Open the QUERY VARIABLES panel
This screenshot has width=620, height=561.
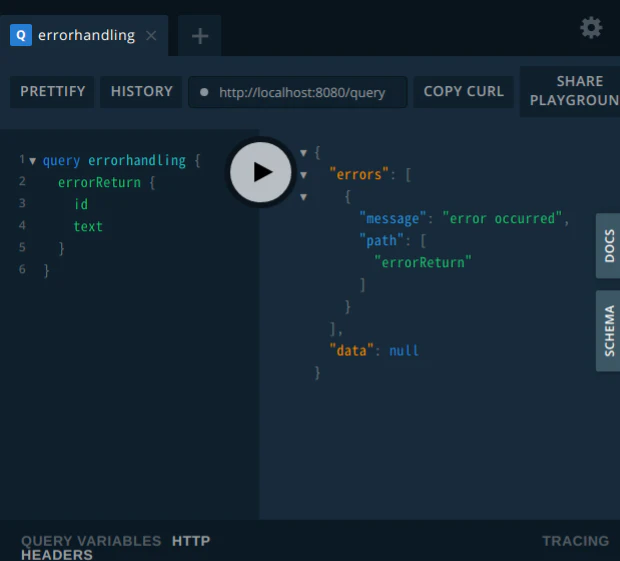tap(91, 540)
